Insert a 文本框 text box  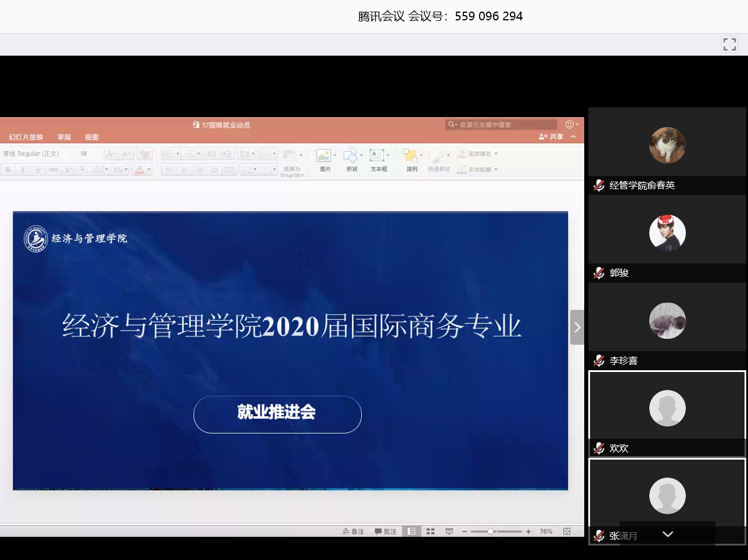(x=377, y=156)
